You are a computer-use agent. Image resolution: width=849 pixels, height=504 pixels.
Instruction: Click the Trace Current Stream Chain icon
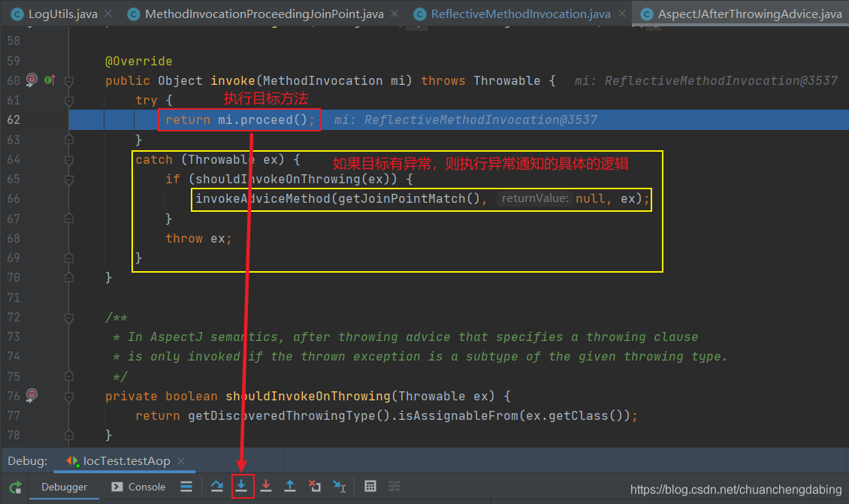click(x=394, y=486)
